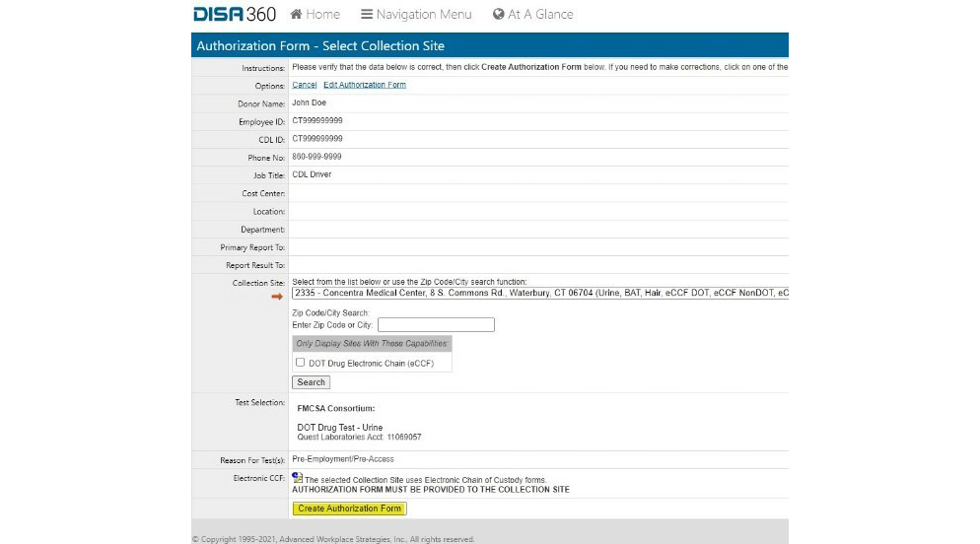Click orange arrow beside Collection Site list

pyautogui.click(x=277, y=297)
